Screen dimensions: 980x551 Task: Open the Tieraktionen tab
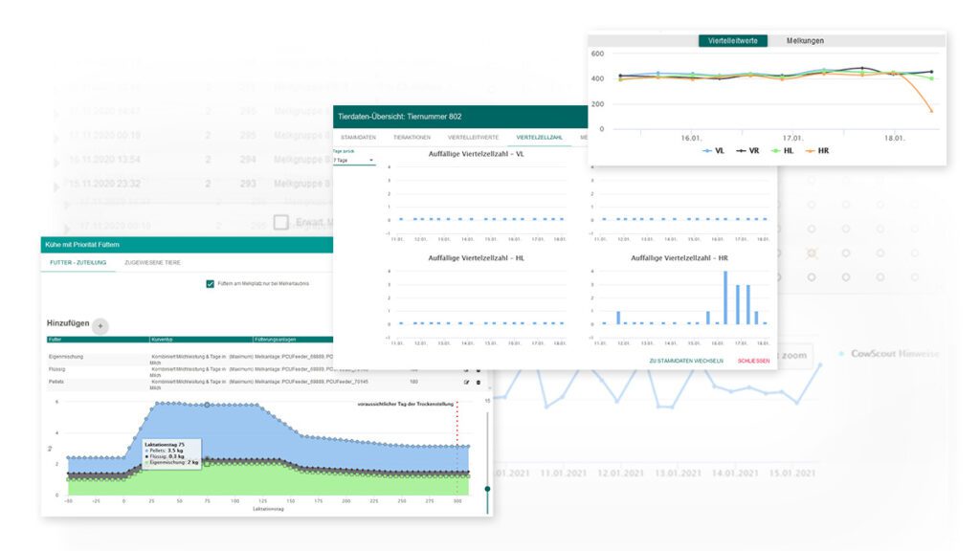(412, 137)
